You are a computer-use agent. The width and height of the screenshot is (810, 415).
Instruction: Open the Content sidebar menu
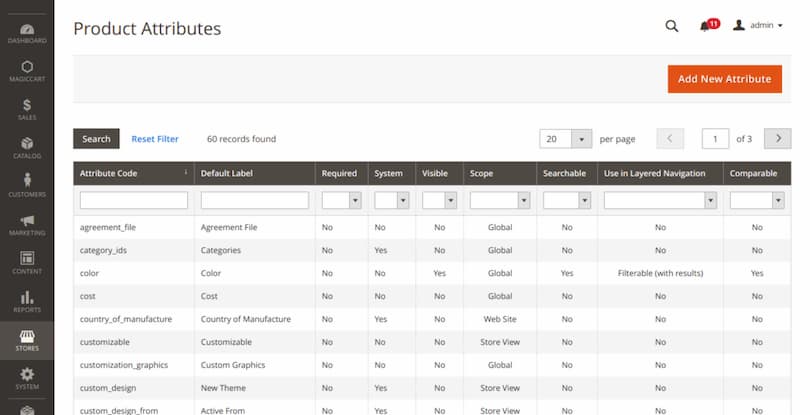click(27, 263)
